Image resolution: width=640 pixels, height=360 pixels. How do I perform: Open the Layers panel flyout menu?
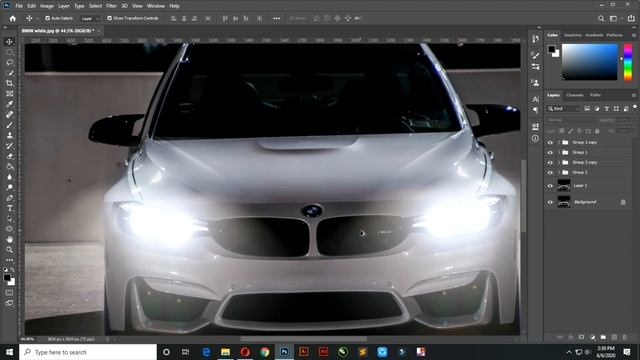pos(634,95)
